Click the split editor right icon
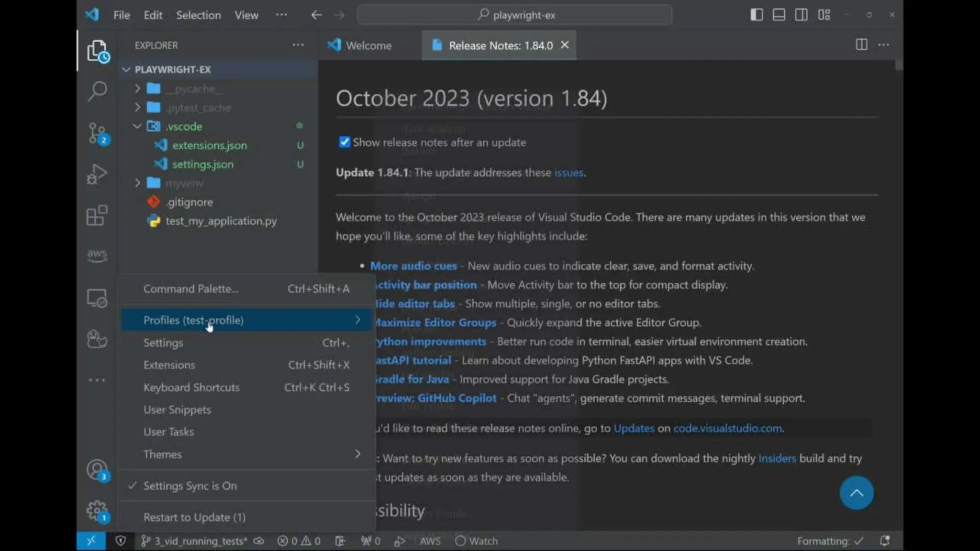Image resolution: width=980 pixels, height=551 pixels. (x=861, y=45)
